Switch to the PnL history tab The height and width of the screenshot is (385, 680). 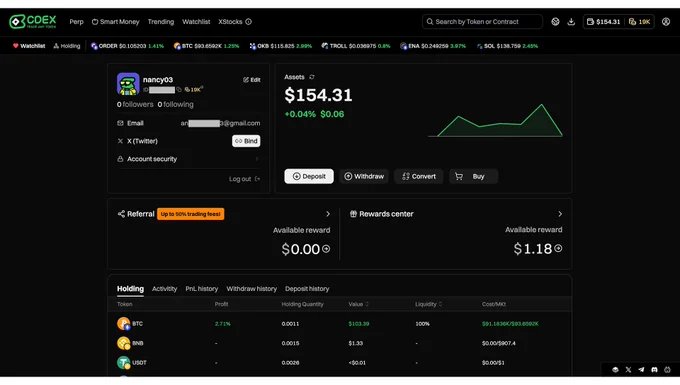(202, 289)
